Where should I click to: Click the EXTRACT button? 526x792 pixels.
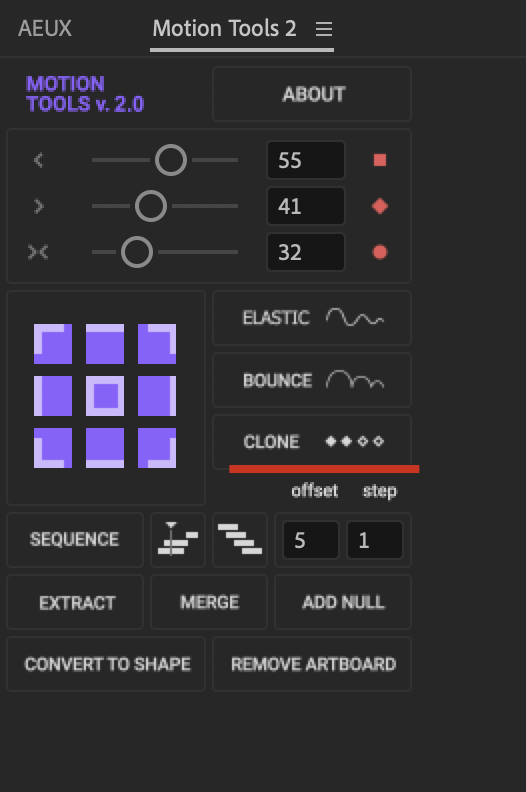point(75,602)
